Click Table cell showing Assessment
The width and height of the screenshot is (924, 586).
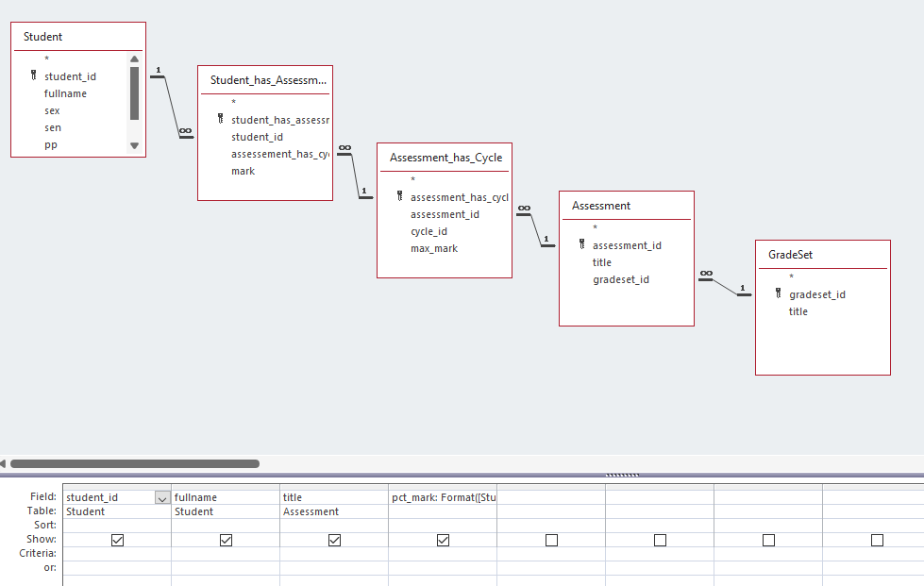click(x=334, y=511)
